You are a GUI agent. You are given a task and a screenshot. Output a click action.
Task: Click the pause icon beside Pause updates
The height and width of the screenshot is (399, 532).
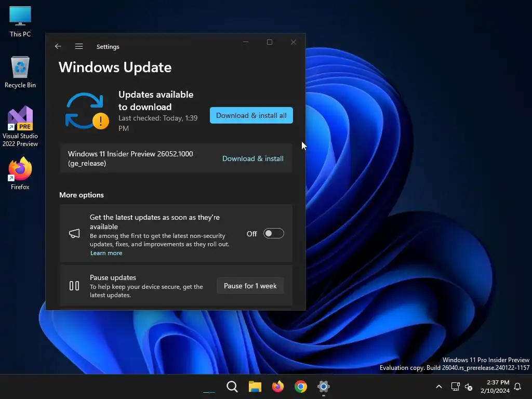[x=74, y=286]
